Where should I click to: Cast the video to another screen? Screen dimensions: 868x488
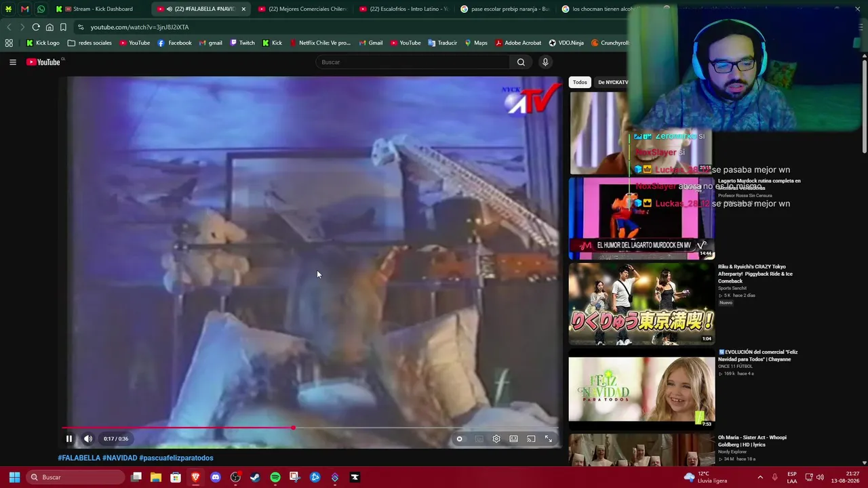pyautogui.click(x=531, y=439)
